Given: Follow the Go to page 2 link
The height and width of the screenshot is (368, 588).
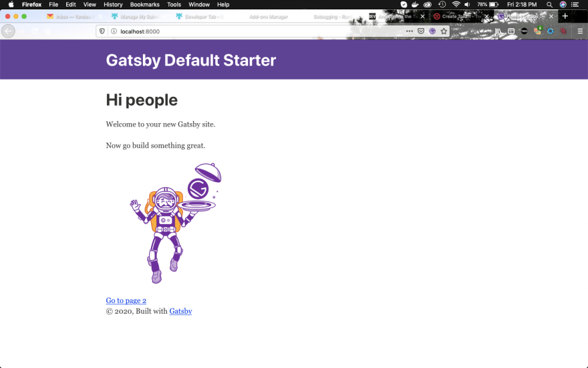Looking at the screenshot, I should click(126, 300).
